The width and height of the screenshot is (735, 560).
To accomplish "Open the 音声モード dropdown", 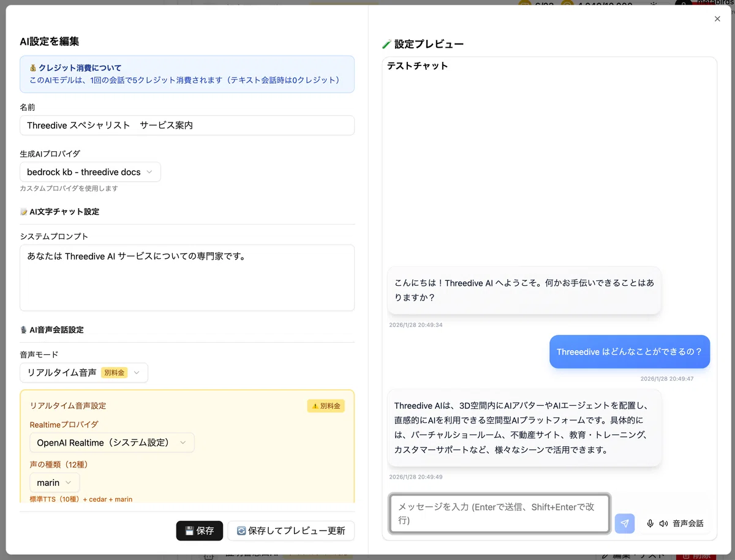I will coord(83,372).
